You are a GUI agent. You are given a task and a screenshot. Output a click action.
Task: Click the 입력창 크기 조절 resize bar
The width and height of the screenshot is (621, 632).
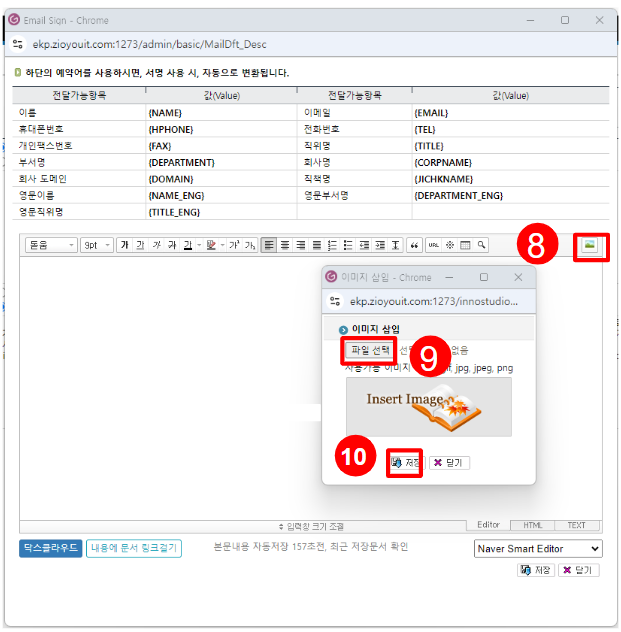pyautogui.click(x=310, y=526)
